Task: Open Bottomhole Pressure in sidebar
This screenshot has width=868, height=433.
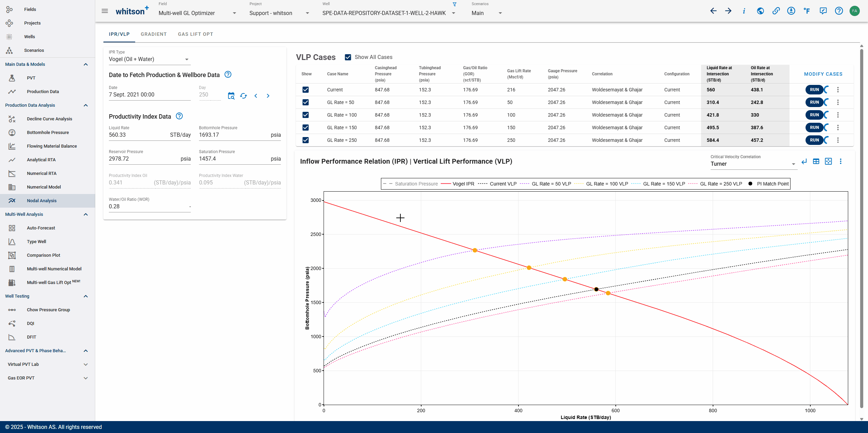Action: pos(47,133)
